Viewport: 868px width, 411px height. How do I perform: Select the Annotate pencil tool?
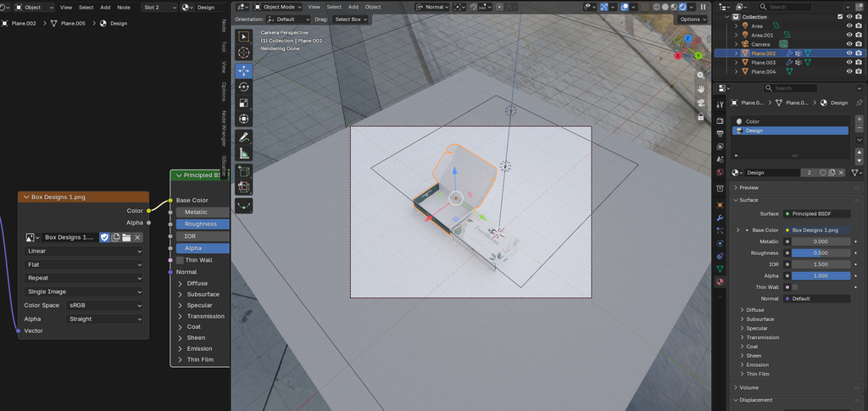pyautogui.click(x=243, y=137)
